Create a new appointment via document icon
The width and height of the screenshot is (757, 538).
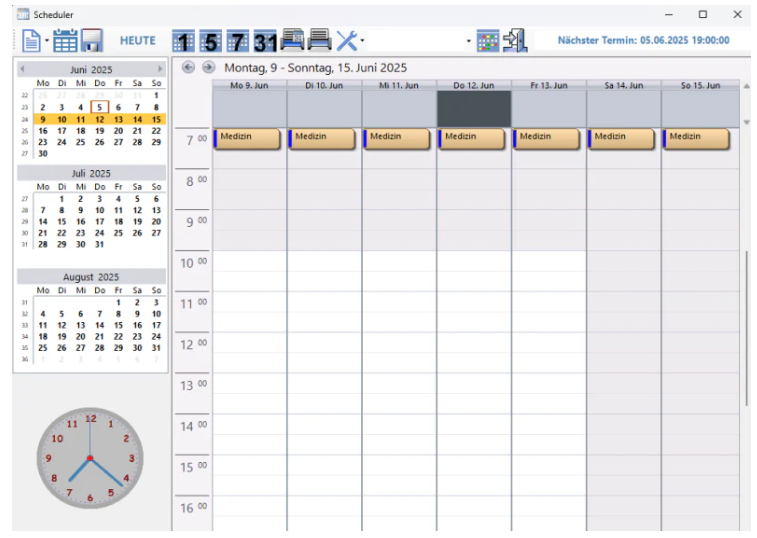31,41
